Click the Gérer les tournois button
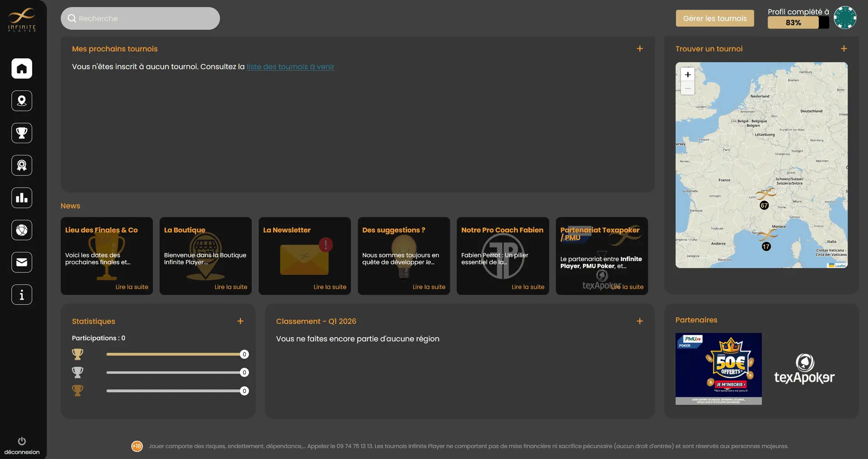This screenshot has width=868, height=459. tap(714, 19)
